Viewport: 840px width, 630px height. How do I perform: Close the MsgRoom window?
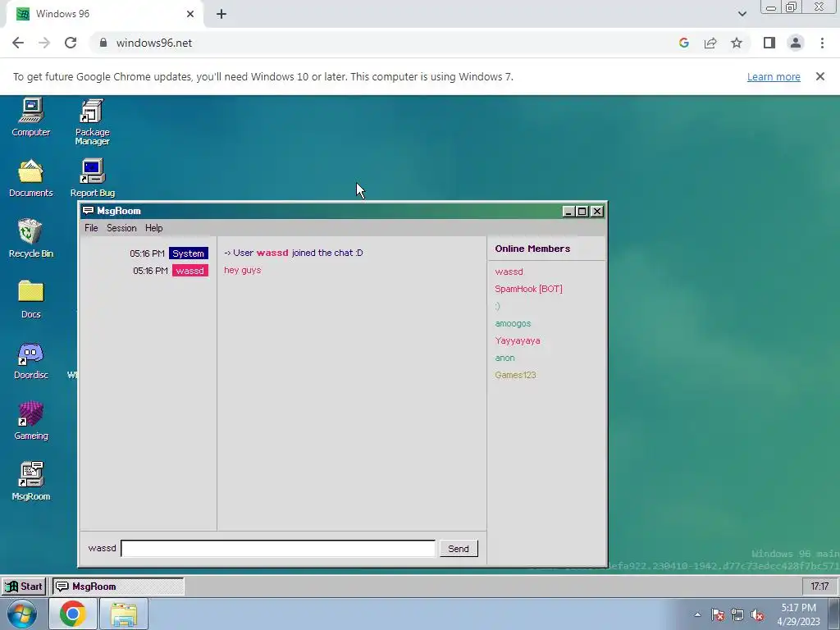pos(597,211)
